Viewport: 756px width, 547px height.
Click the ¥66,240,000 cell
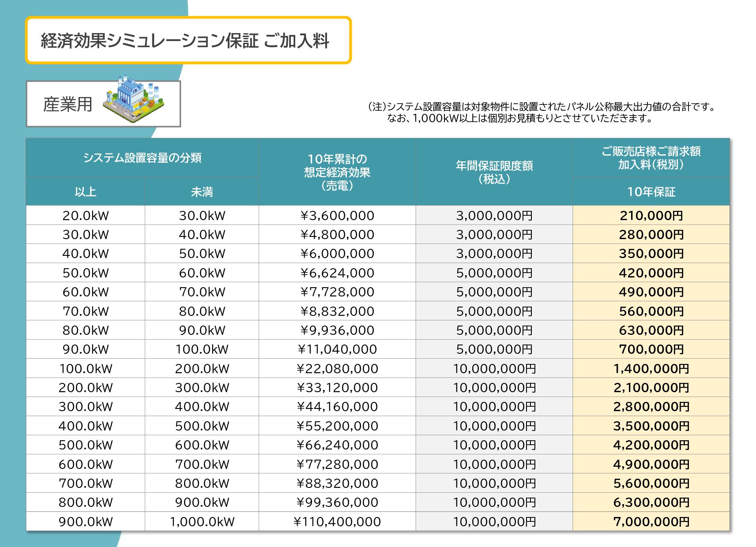(x=337, y=445)
